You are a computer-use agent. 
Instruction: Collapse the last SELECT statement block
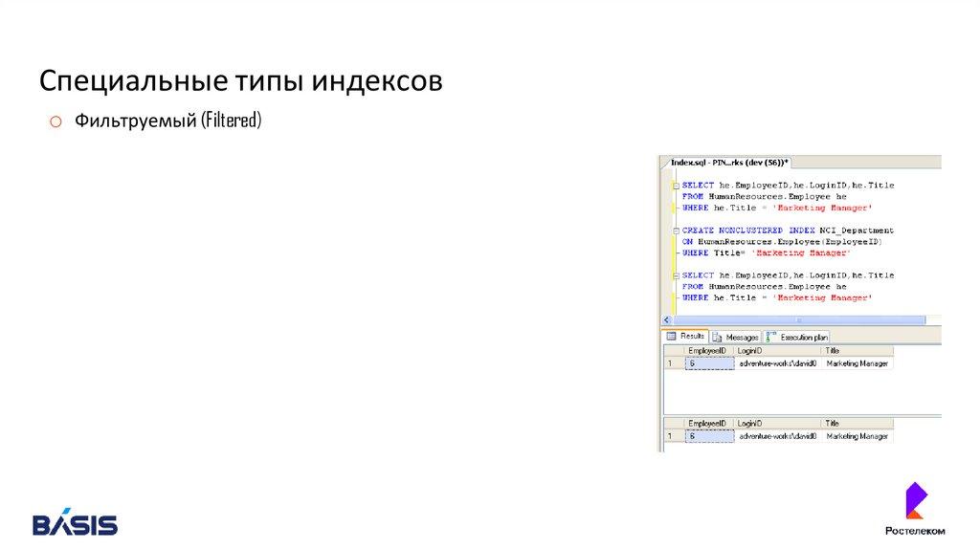pyautogui.click(x=676, y=275)
